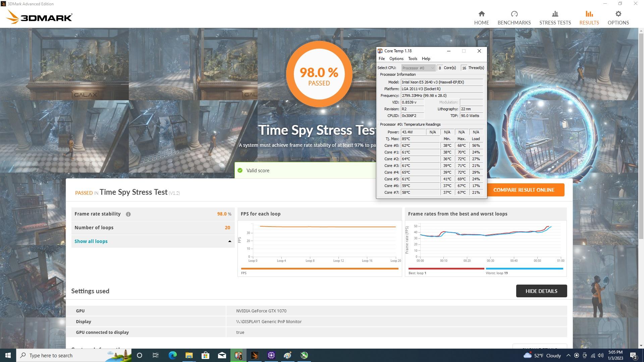Image resolution: width=644 pixels, height=362 pixels.
Task: Click the CPUID 0x306F2 field
Action: point(412,116)
